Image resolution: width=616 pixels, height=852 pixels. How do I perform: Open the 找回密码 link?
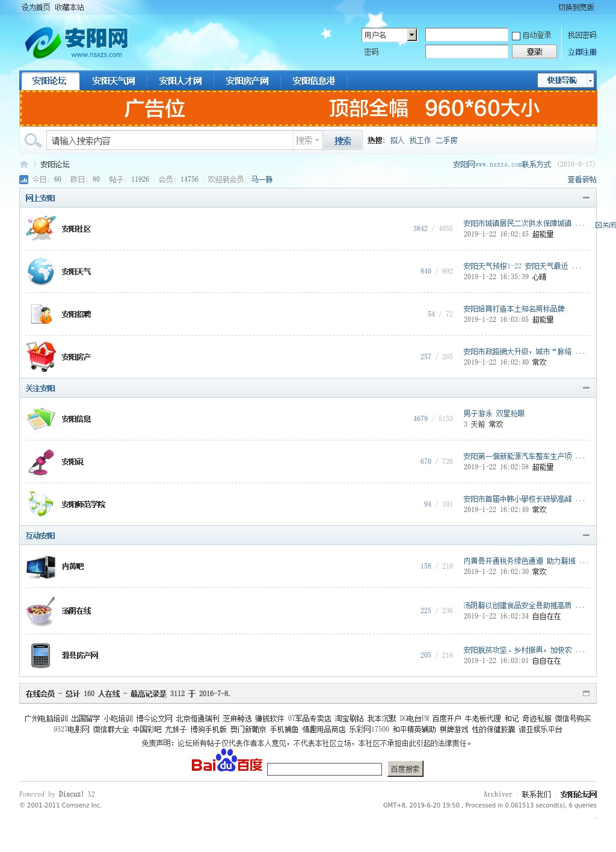pyautogui.click(x=582, y=35)
